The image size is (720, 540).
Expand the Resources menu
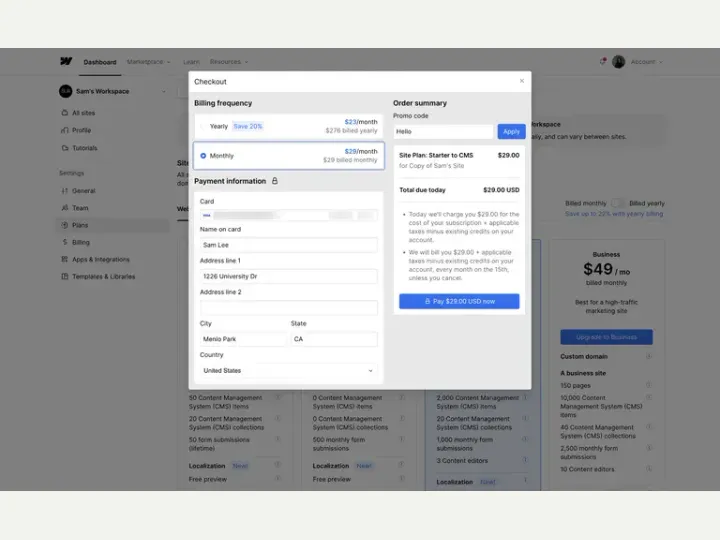229,62
